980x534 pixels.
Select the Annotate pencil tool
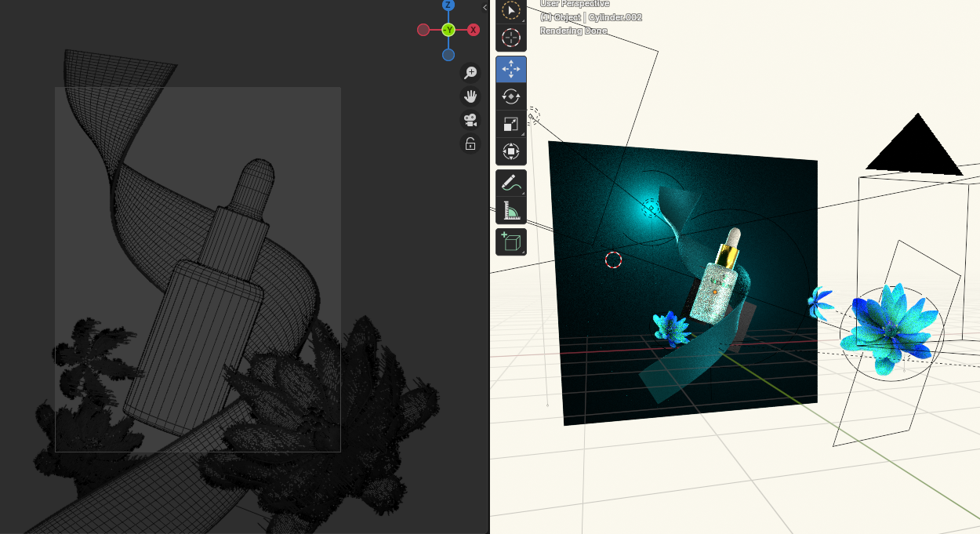click(510, 183)
